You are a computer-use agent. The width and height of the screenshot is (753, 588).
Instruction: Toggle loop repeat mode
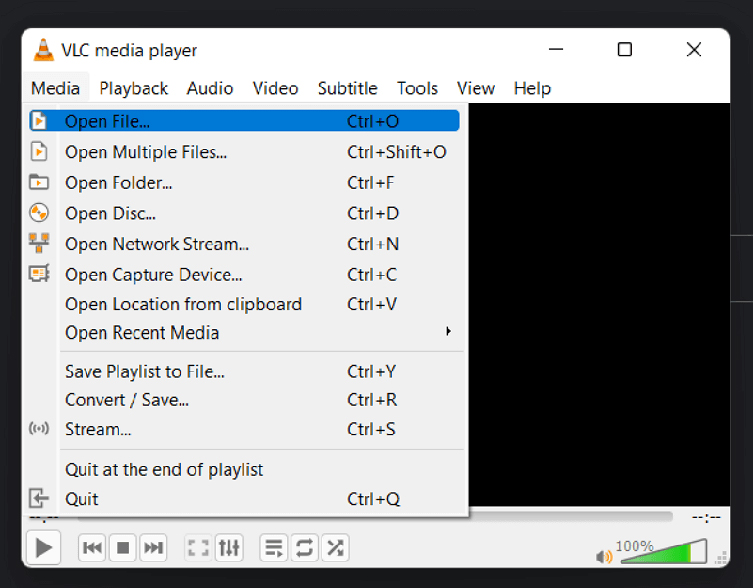304,548
